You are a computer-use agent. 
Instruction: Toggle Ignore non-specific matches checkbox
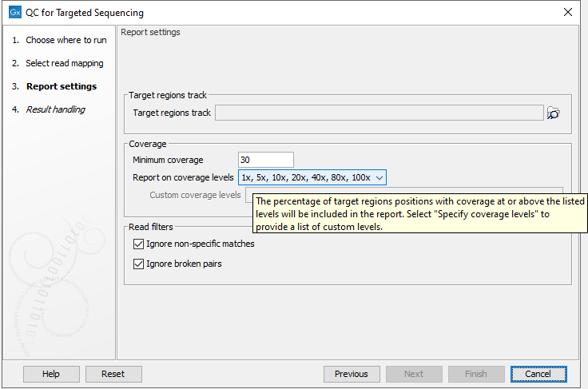(x=138, y=244)
